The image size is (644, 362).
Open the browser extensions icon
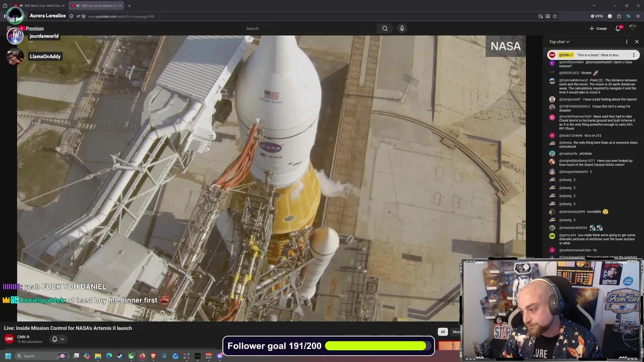619,16
